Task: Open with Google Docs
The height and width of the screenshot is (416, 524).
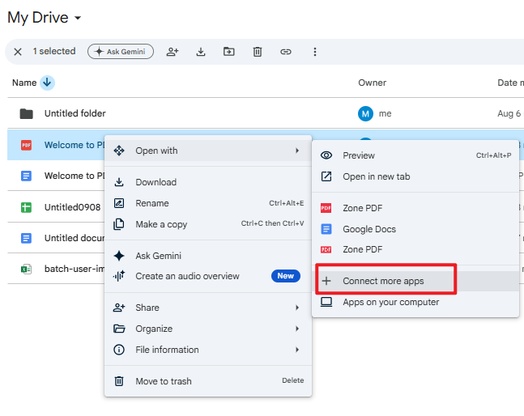Action: [x=415, y=229]
